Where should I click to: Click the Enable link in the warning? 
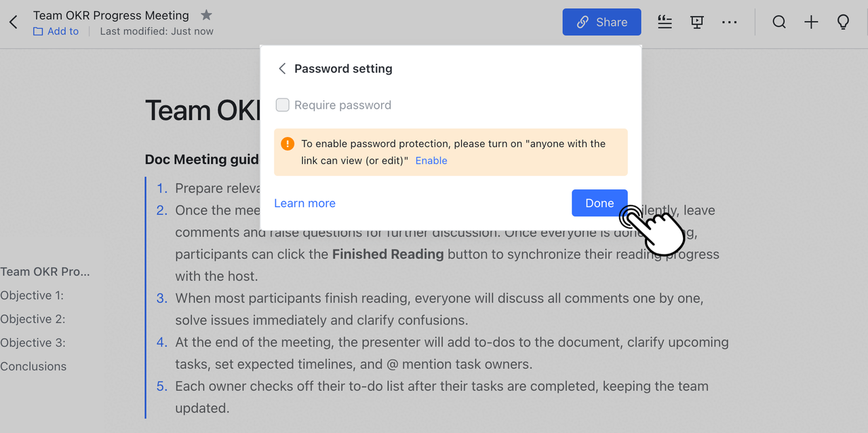[x=431, y=161]
